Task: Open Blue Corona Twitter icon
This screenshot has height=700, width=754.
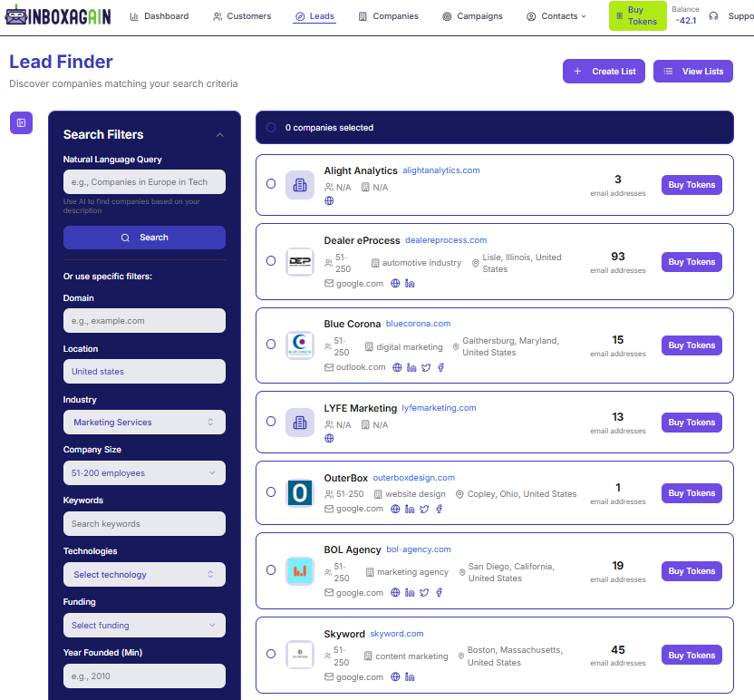Action: 426,367
